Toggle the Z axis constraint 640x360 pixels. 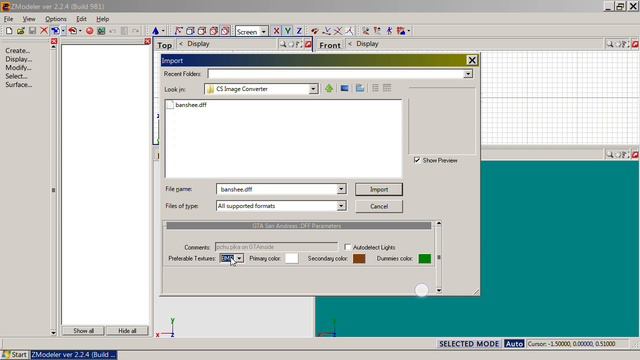coord(299,31)
